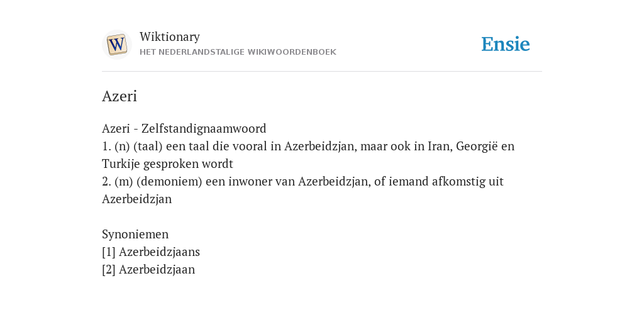Click the Wiktionary W logo icon

[116, 45]
